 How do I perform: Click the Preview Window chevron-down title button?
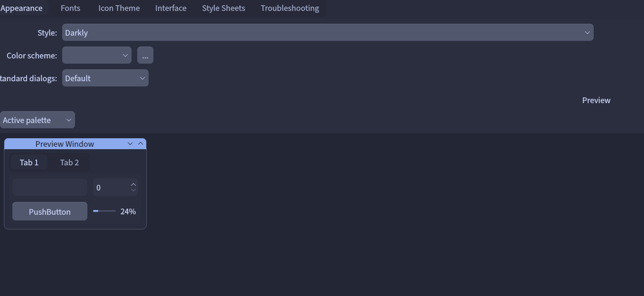click(130, 144)
